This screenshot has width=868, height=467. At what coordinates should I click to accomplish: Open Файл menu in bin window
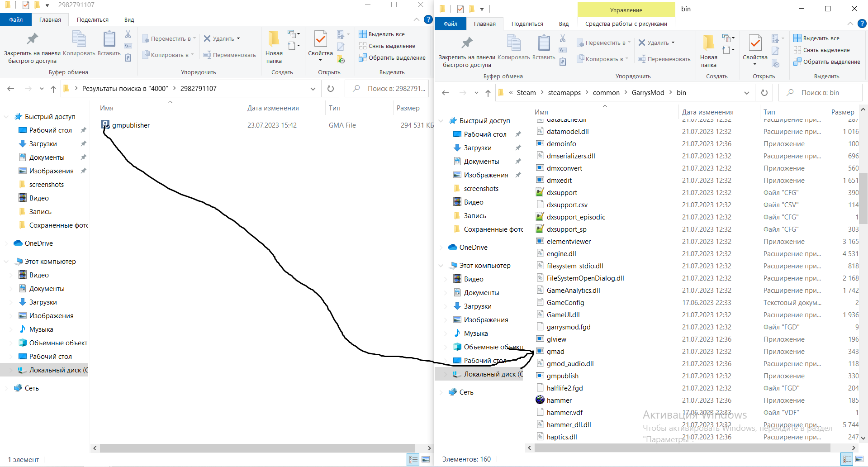451,24
